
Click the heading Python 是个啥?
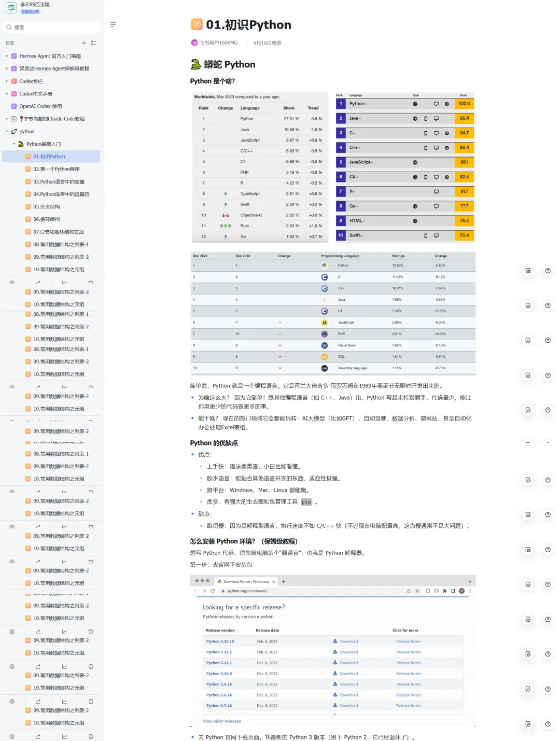213,81
